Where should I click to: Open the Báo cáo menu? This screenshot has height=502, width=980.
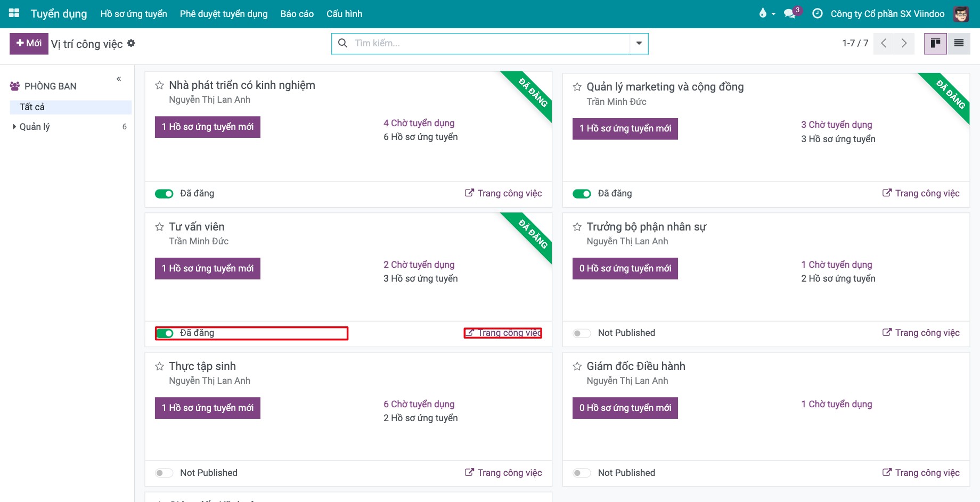point(297,14)
